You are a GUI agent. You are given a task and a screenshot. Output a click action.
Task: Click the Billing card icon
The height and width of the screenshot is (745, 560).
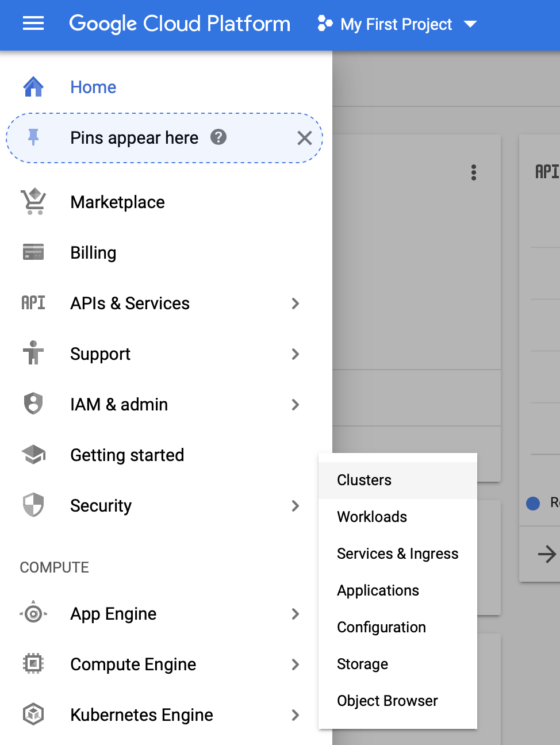pos(33,252)
